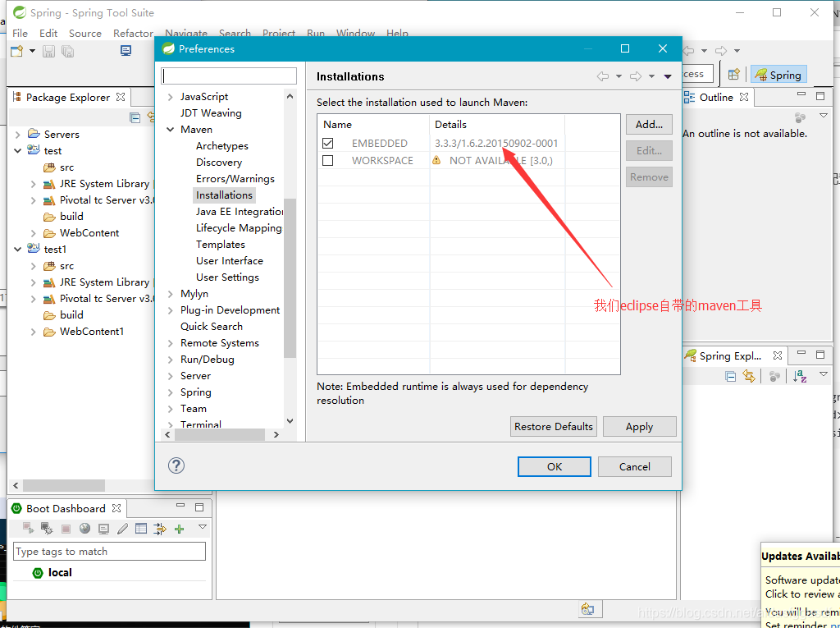840x628 pixels.
Task: Select Errors/Warnings under Maven
Action: coord(235,179)
